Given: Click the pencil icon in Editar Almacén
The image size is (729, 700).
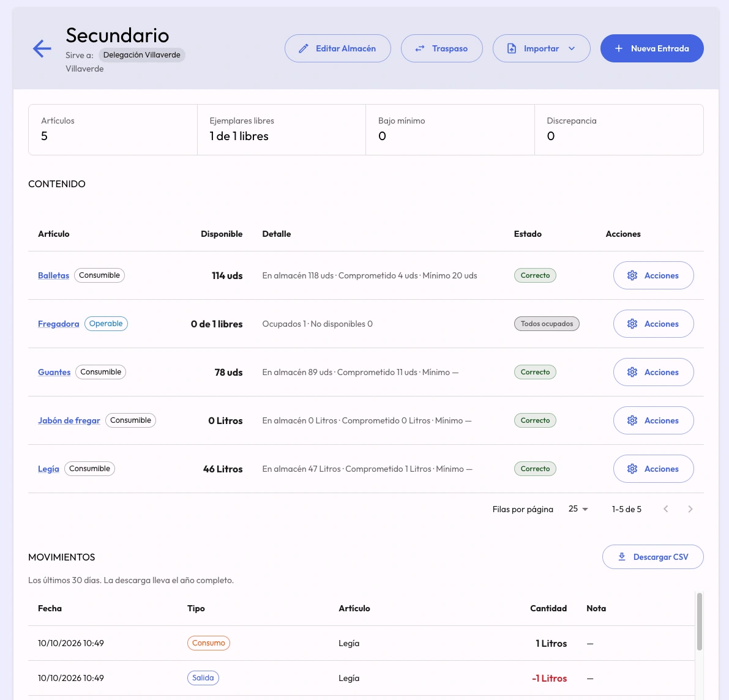Looking at the screenshot, I should 304,48.
